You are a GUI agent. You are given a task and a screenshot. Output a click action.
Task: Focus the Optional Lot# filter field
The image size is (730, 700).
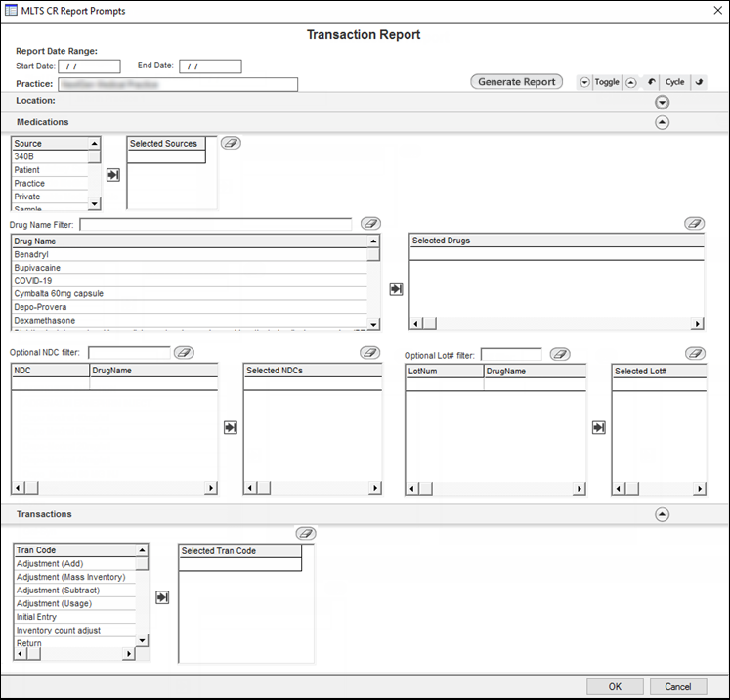(x=511, y=355)
